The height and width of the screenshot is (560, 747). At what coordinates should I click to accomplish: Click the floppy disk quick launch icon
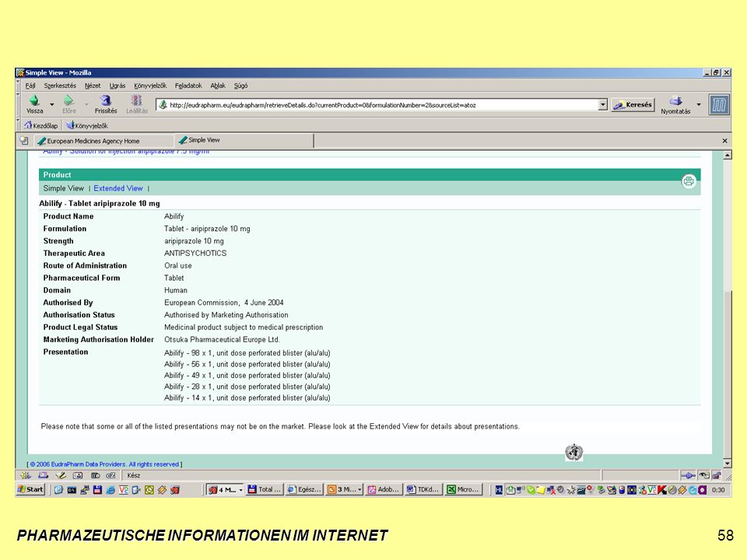[x=97, y=489]
